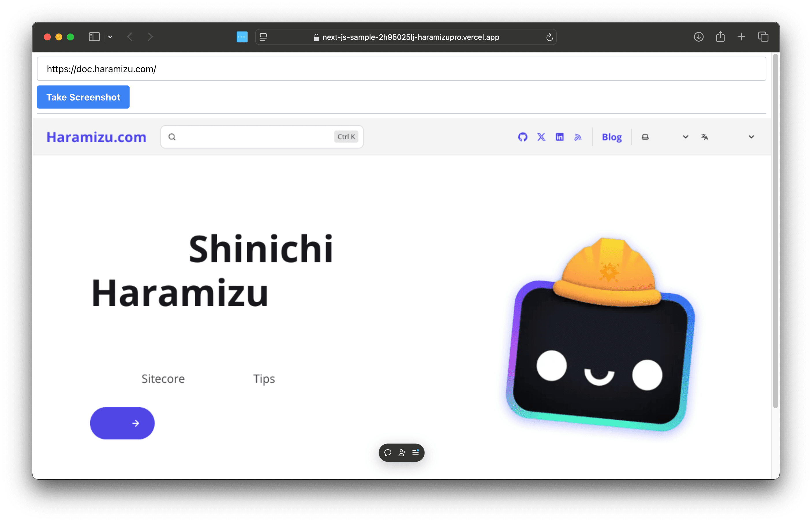Open the tab overview button

coord(763,37)
